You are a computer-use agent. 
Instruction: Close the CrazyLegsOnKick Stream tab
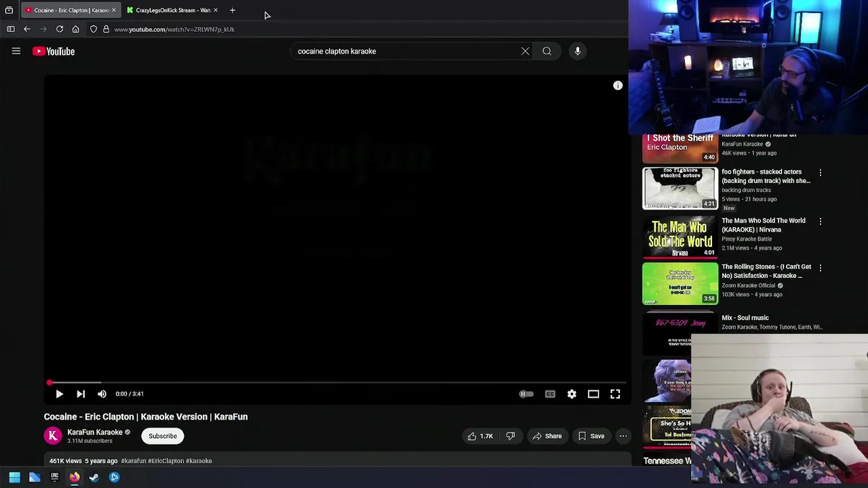coord(216,10)
